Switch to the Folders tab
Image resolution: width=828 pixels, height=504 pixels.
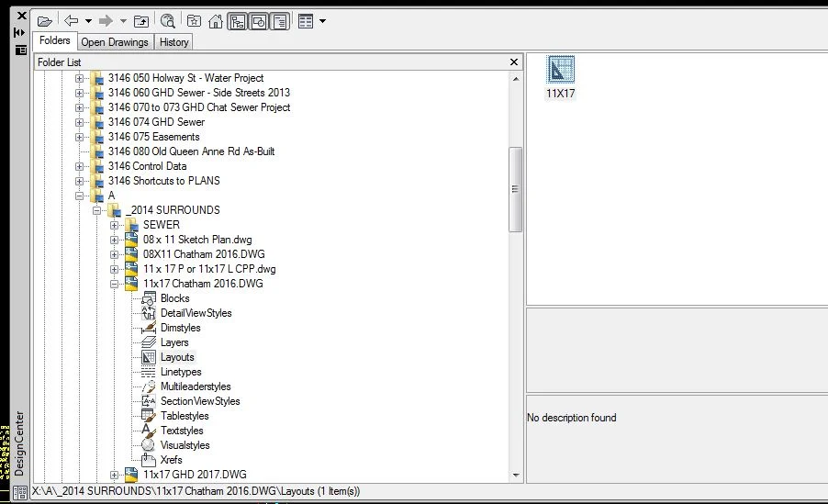[x=54, y=40]
